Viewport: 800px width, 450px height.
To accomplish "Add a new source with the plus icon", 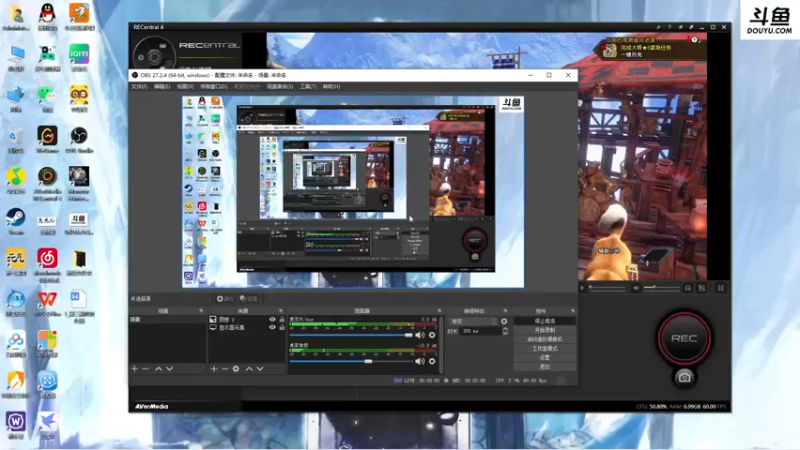I will (x=214, y=368).
